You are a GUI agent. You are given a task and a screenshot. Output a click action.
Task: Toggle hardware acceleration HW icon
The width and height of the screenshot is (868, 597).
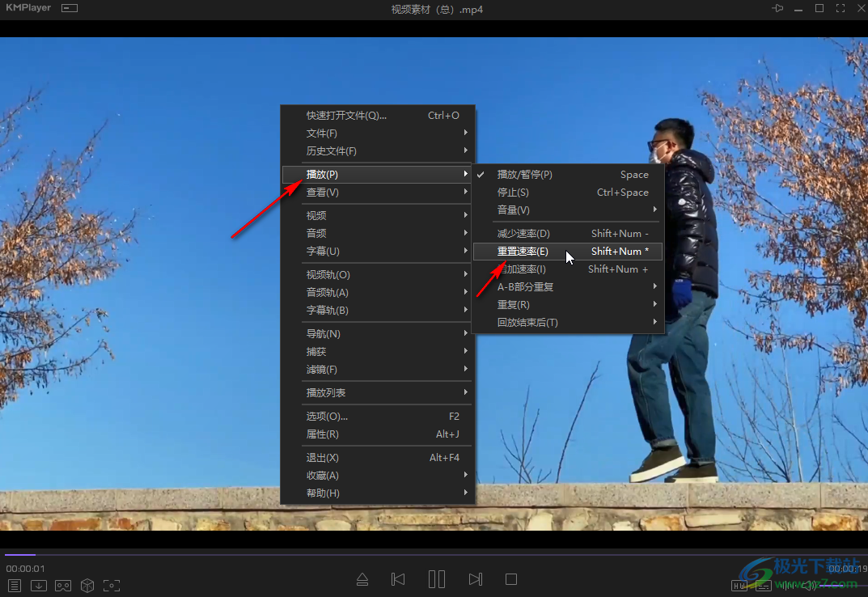coord(739,586)
